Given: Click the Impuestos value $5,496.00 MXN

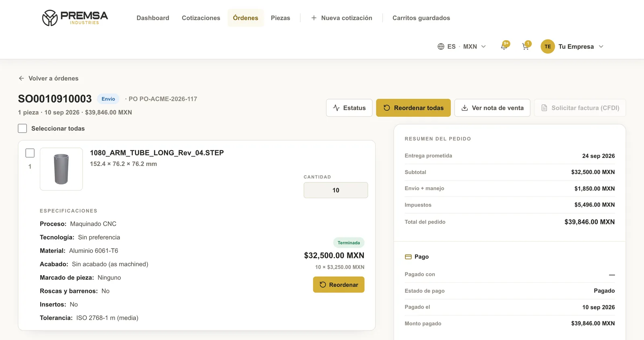Looking at the screenshot, I should pyautogui.click(x=594, y=205).
